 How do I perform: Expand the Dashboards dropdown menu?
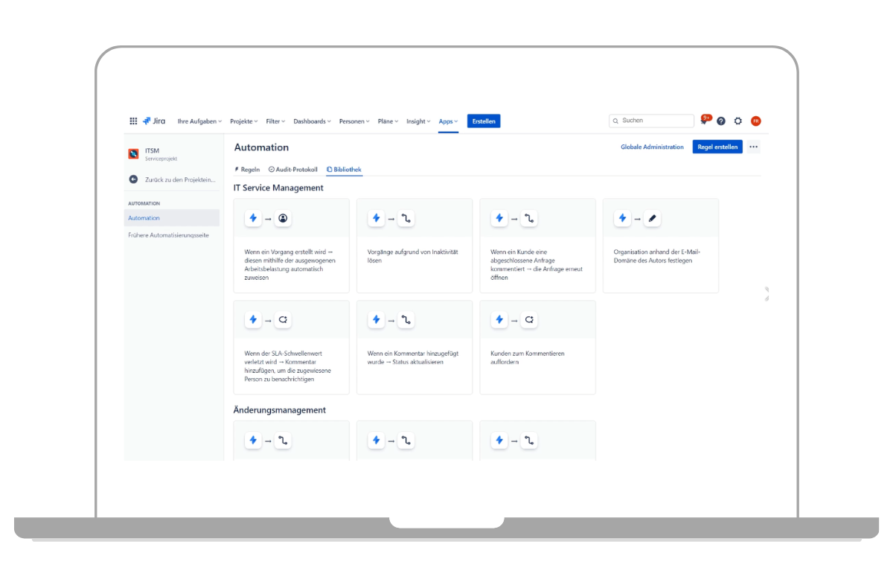313,121
